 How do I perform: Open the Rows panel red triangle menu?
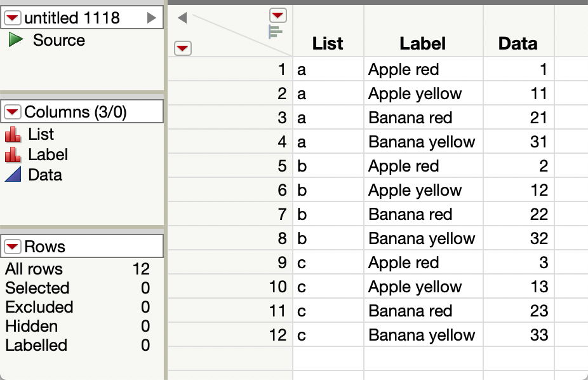tap(12, 247)
